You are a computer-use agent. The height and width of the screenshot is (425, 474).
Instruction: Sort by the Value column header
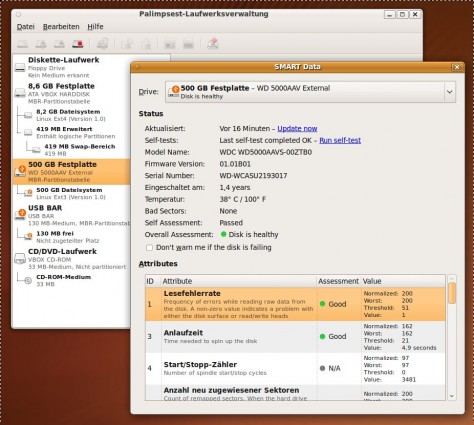pos(403,281)
